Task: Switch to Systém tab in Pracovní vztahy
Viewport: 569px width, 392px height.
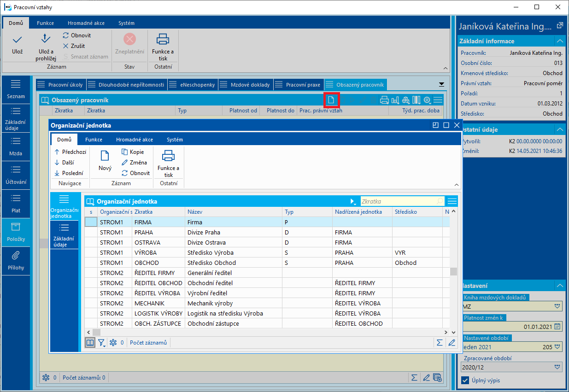Action: pos(126,23)
